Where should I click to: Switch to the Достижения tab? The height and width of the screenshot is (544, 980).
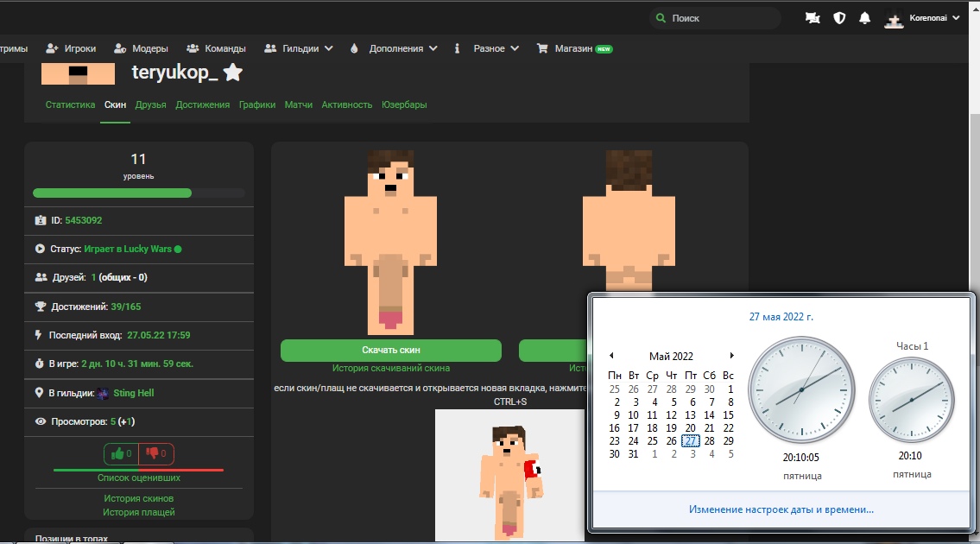click(202, 104)
